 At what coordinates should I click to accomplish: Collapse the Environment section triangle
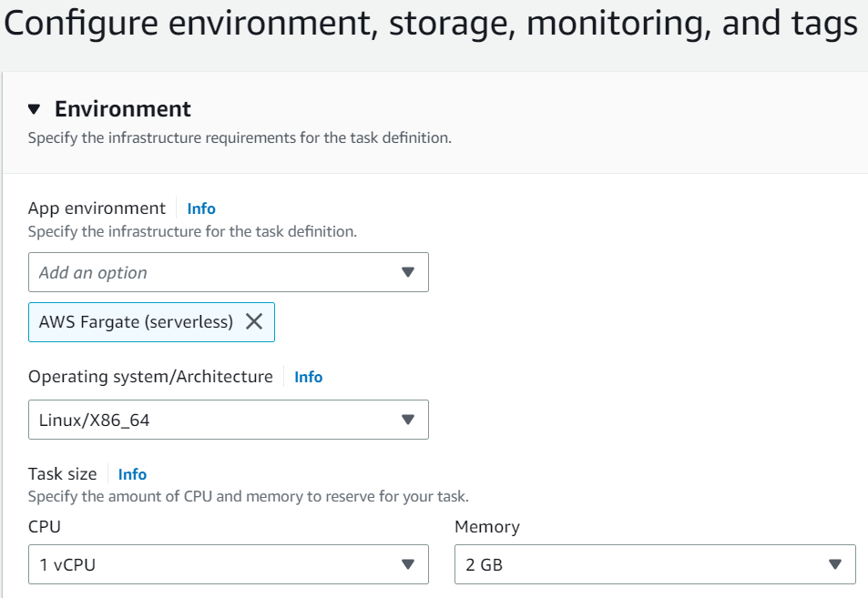pyautogui.click(x=35, y=109)
